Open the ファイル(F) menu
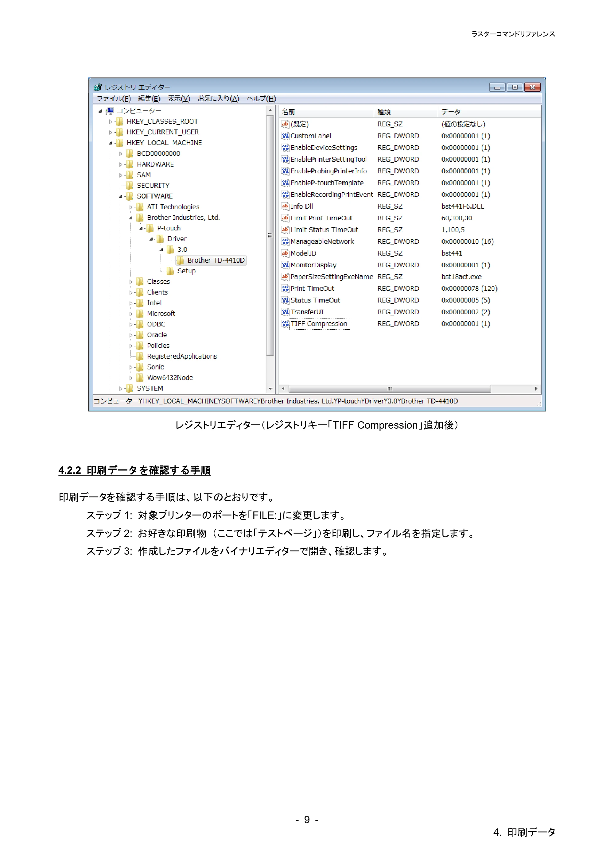Image resolution: width=614 pixels, height=868 pixels. tap(114, 98)
